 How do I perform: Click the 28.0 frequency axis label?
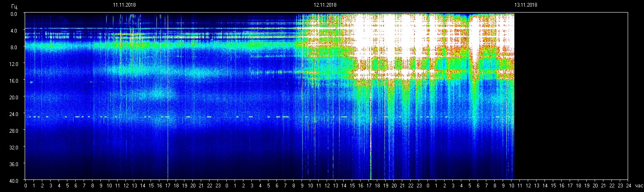coord(14,130)
